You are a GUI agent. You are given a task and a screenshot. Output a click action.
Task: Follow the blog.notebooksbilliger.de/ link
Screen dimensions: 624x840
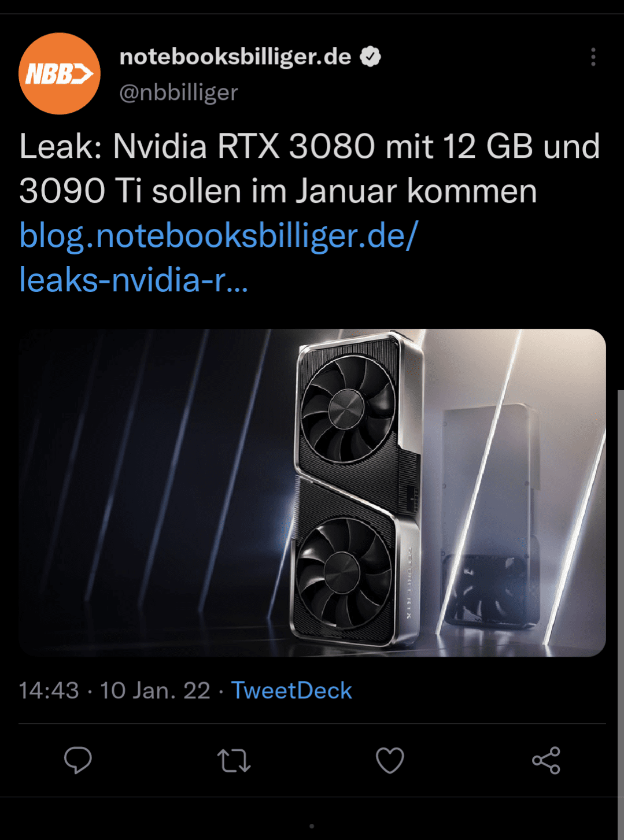click(219, 236)
